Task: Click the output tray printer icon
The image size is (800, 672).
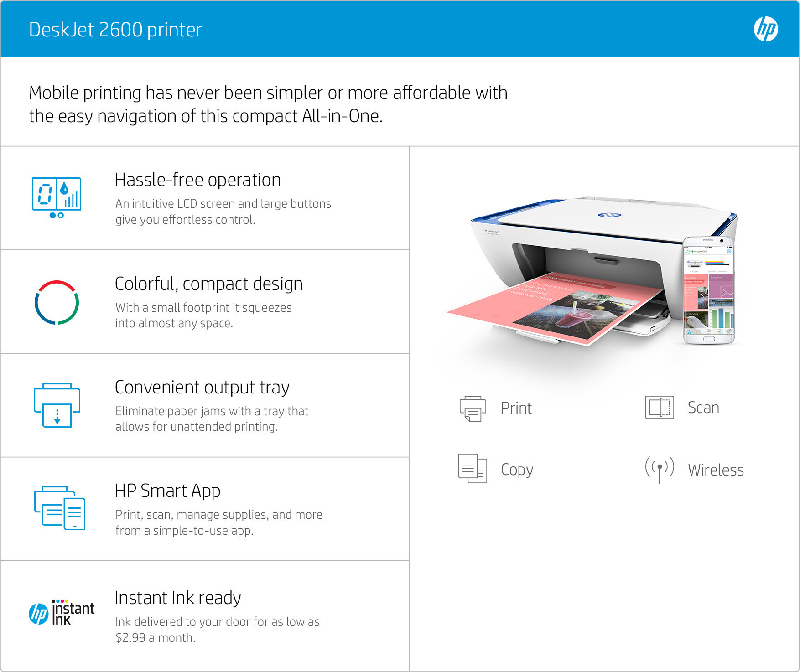Action: [57, 405]
